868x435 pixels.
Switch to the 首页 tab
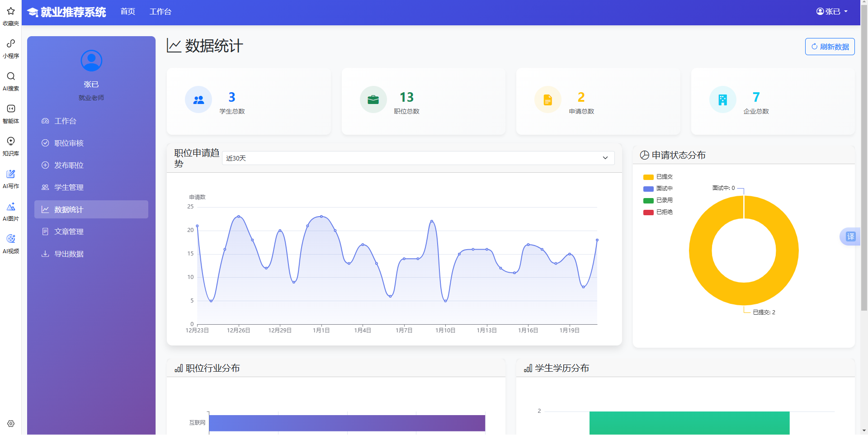(127, 11)
